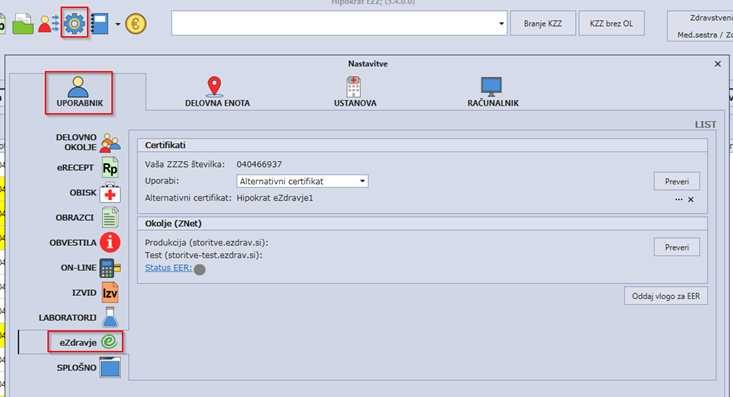This screenshot has width=733, height=397.
Task: Open the OBVESTILA info section
Action: (x=85, y=243)
